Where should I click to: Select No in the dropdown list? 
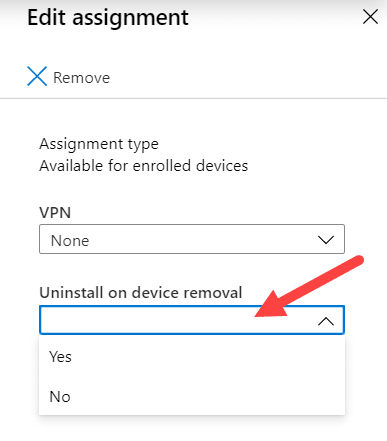point(192,397)
